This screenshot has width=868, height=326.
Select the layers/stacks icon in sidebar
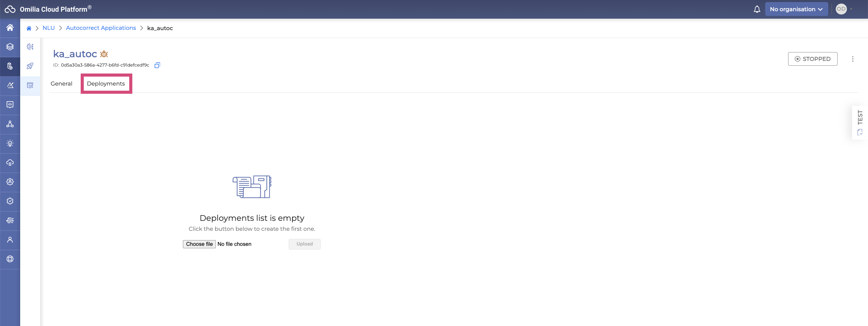click(x=10, y=47)
